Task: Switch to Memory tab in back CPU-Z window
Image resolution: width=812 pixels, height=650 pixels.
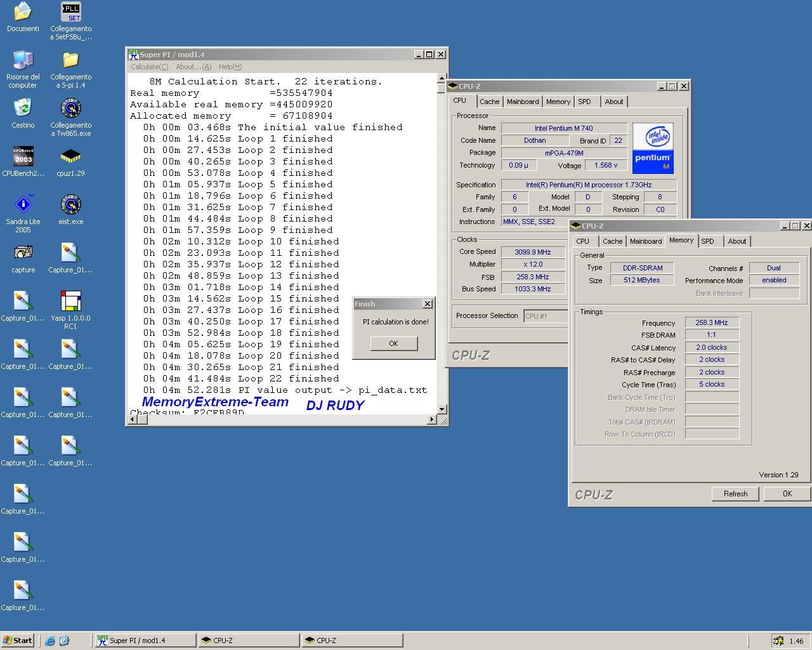Action: [x=558, y=102]
